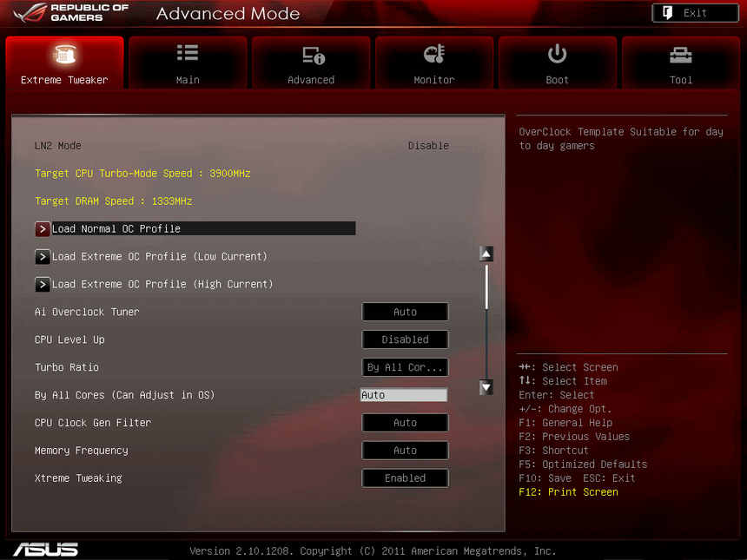Enable CPU Level Up

click(405, 339)
